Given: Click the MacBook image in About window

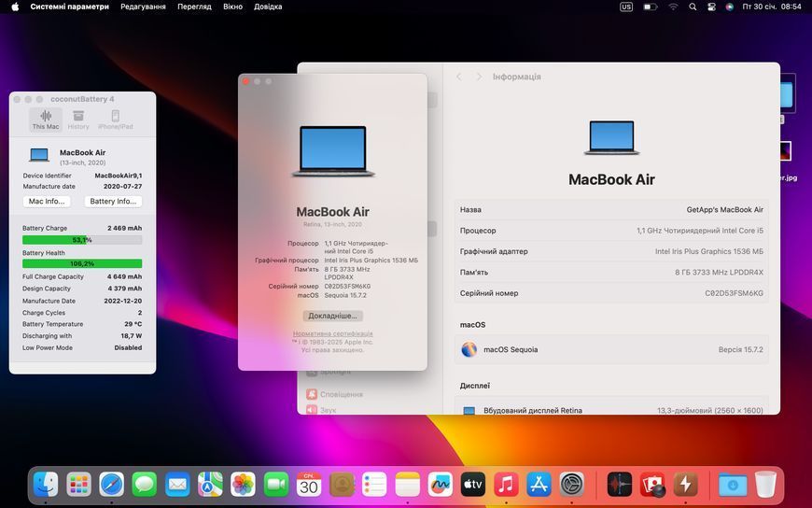Looking at the screenshot, I should click(333, 151).
